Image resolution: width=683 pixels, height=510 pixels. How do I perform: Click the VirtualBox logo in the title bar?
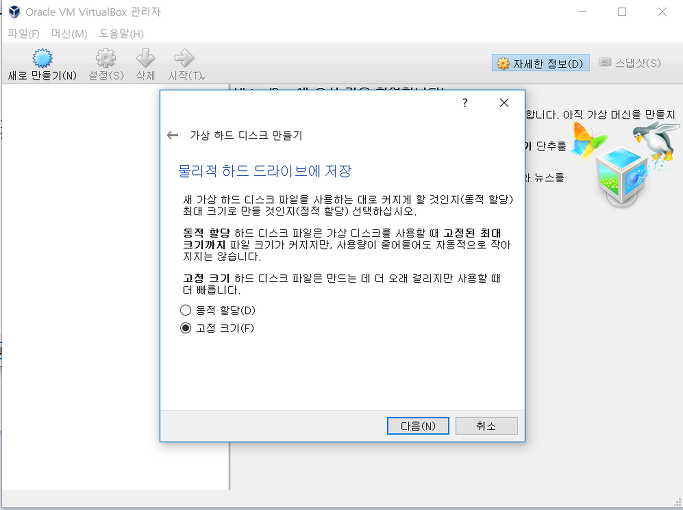tap(14, 12)
